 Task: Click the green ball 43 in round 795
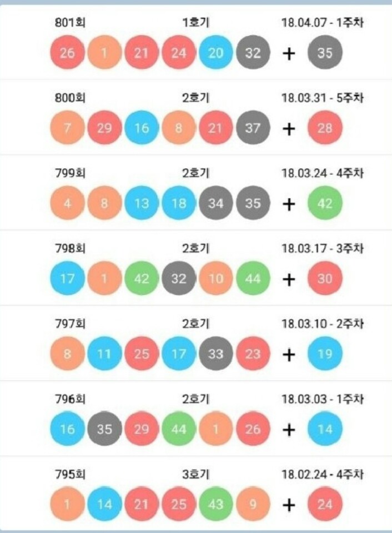(x=215, y=504)
